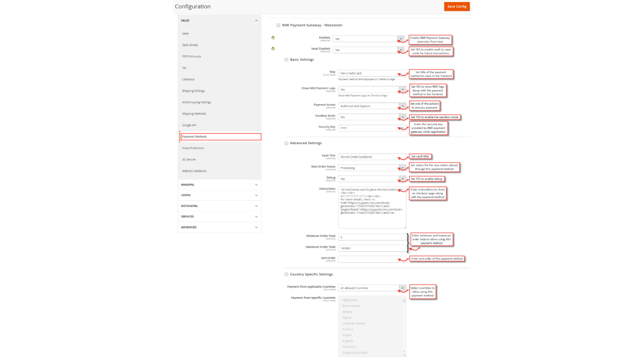Click the green check icon beside Enabled
Screen dimensions: 644x359
click(x=273, y=37)
